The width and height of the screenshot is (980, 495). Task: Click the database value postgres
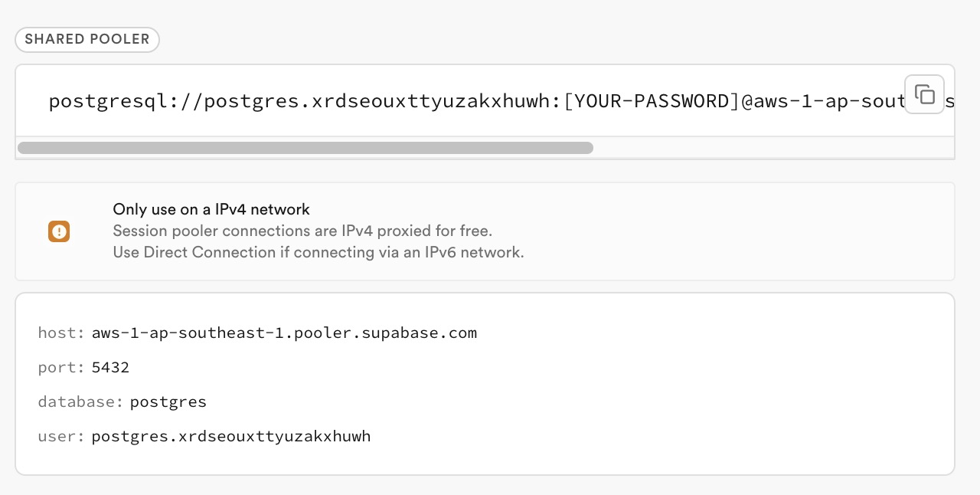[x=168, y=402]
